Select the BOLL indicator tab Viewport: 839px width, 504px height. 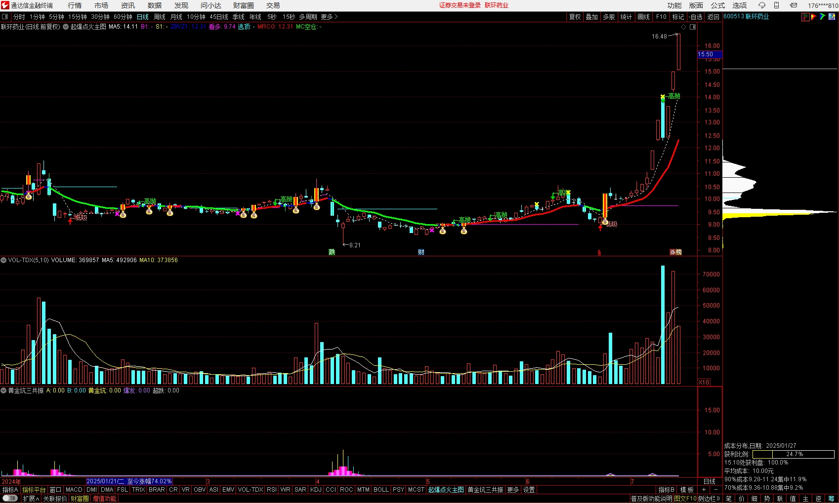click(381, 490)
